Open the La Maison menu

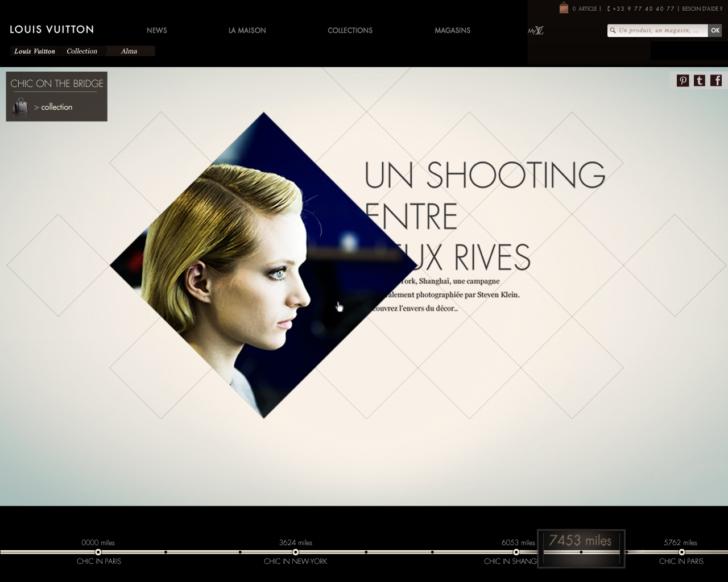point(247,31)
